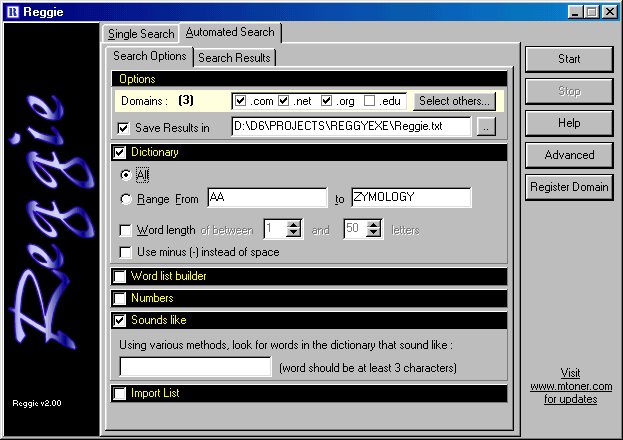623x440 pixels.
Task: Click the maximum word length value field
Action: (x=355, y=229)
